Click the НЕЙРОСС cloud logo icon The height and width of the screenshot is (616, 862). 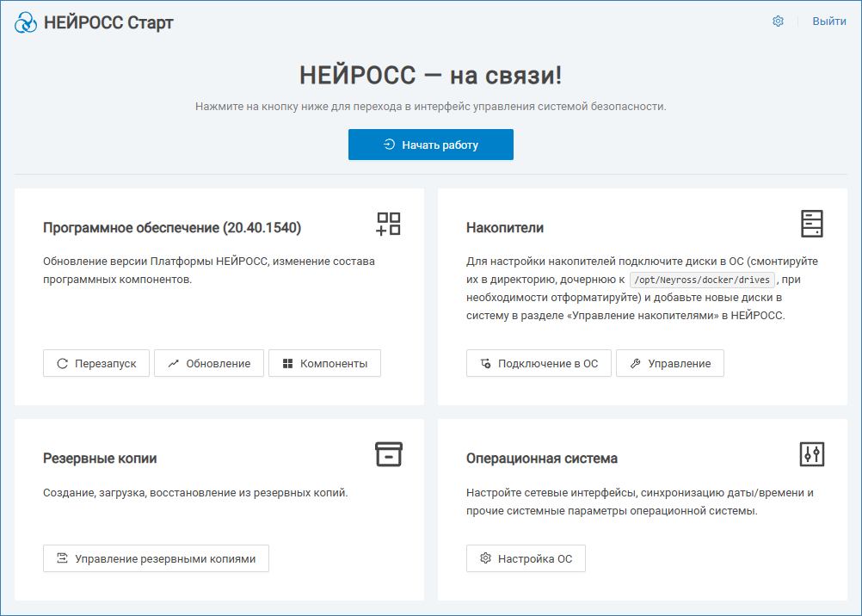26,22
